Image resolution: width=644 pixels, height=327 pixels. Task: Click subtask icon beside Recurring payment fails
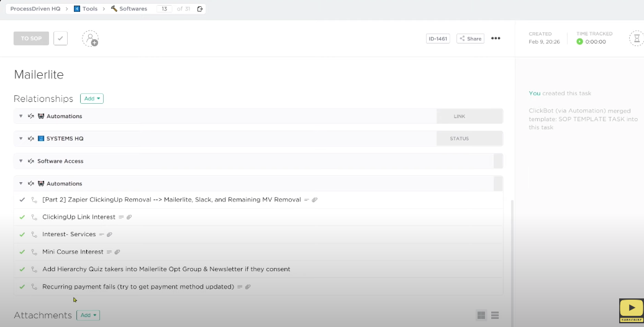coord(35,287)
